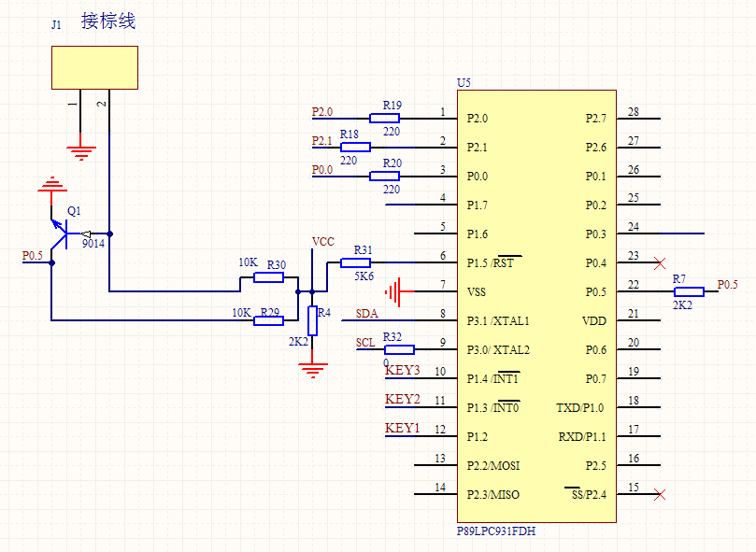The image size is (756, 552).
Task: Select resistor R20 on P0.0 line
Action: (x=384, y=176)
